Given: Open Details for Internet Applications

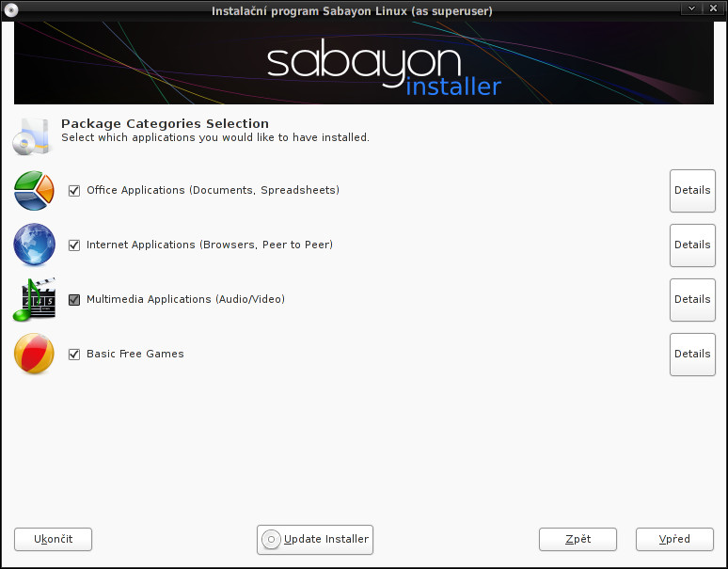Looking at the screenshot, I should [x=692, y=245].
